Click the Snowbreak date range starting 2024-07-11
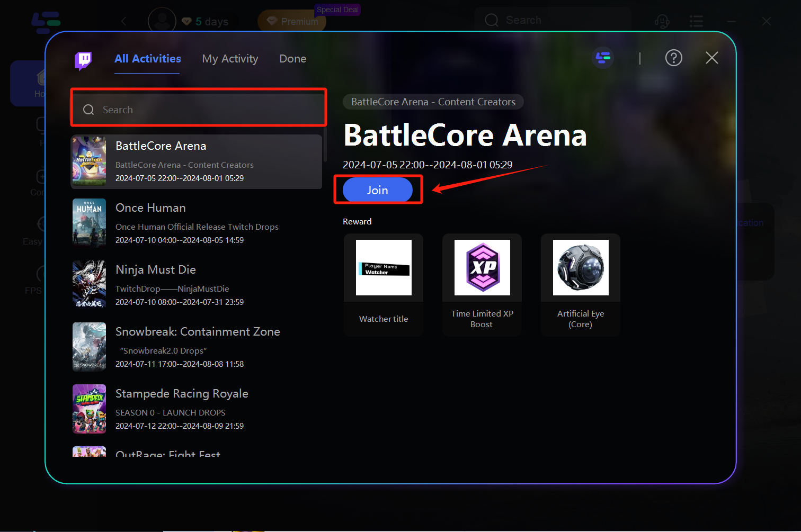 180,364
